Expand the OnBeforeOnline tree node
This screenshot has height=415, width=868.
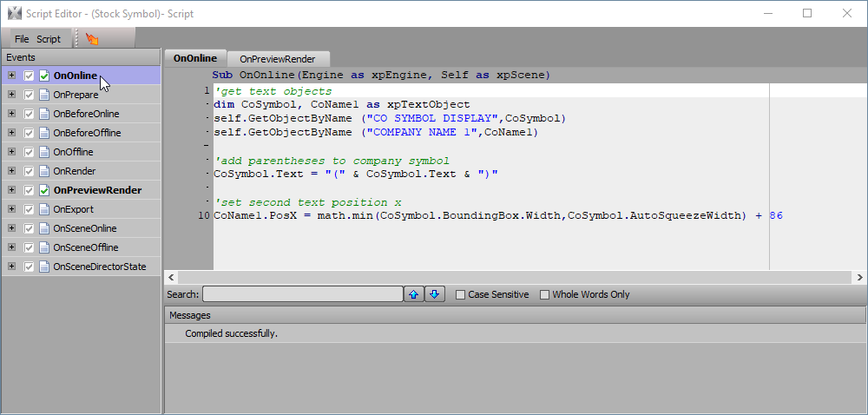(11, 114)
